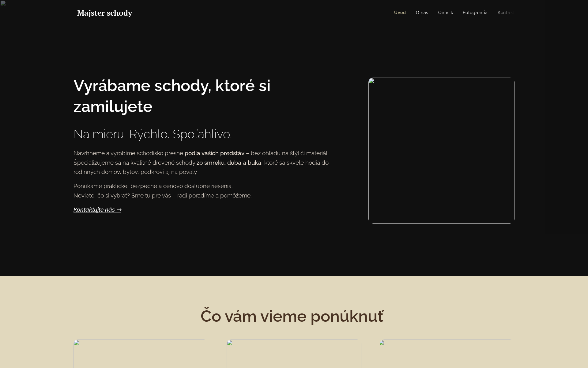Click the arrow icon next to Kontaktujte nás
588x368 pixels.
119,209
